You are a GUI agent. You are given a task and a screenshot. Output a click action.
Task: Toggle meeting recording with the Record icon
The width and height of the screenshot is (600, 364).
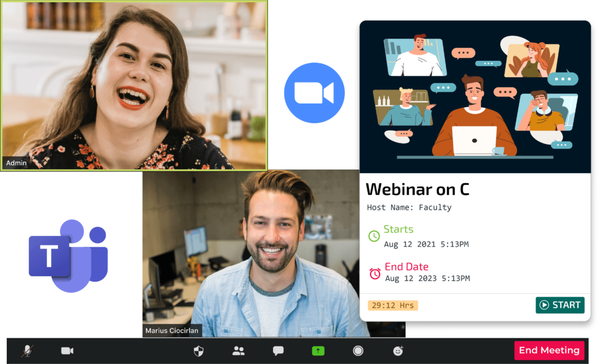point(358,351)
